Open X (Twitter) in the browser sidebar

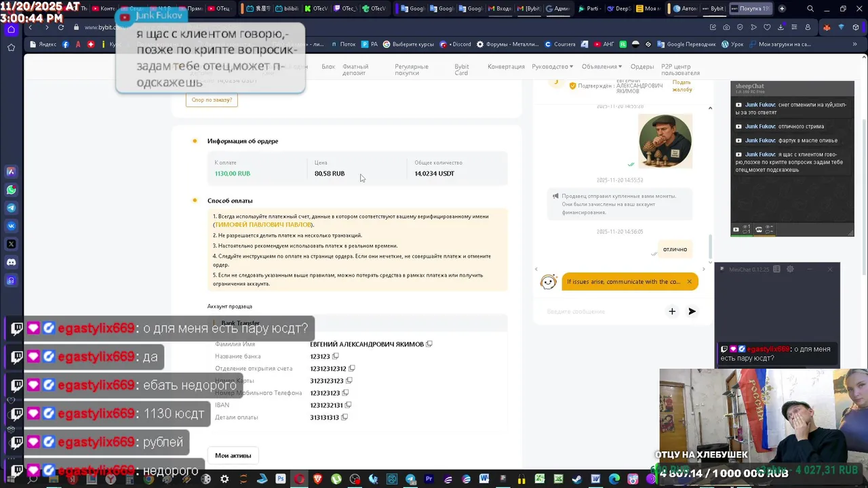11,244
